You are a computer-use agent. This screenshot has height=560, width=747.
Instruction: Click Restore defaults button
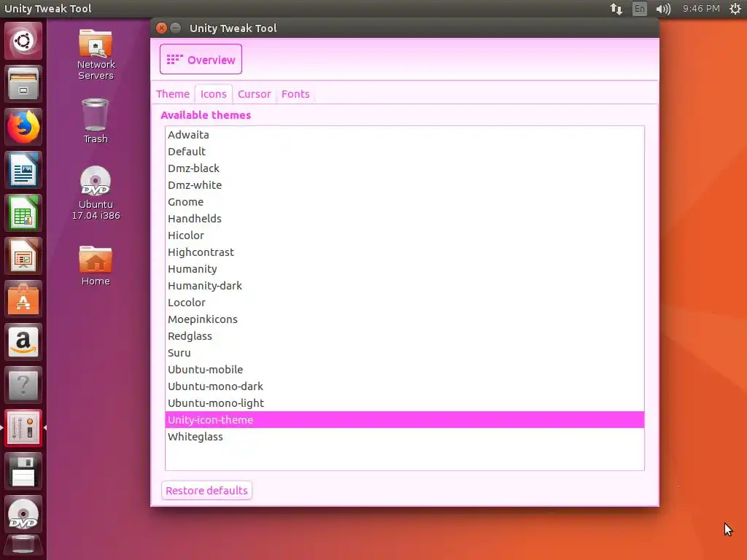pos(206,491)
